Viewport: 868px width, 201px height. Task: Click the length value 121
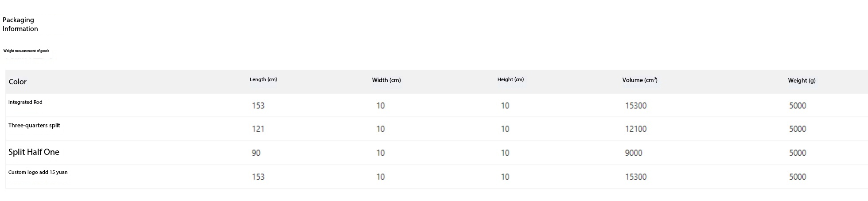click(x=258, y=129)
